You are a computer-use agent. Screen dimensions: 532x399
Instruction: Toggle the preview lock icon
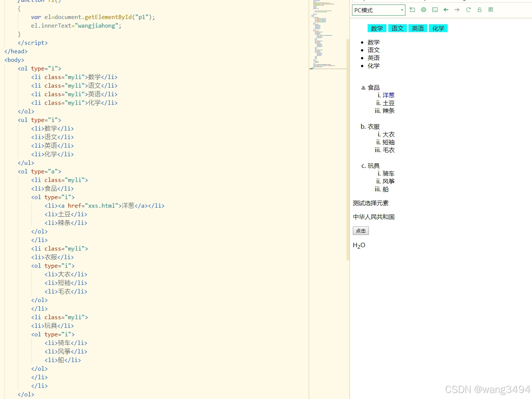tap(479, 10)
